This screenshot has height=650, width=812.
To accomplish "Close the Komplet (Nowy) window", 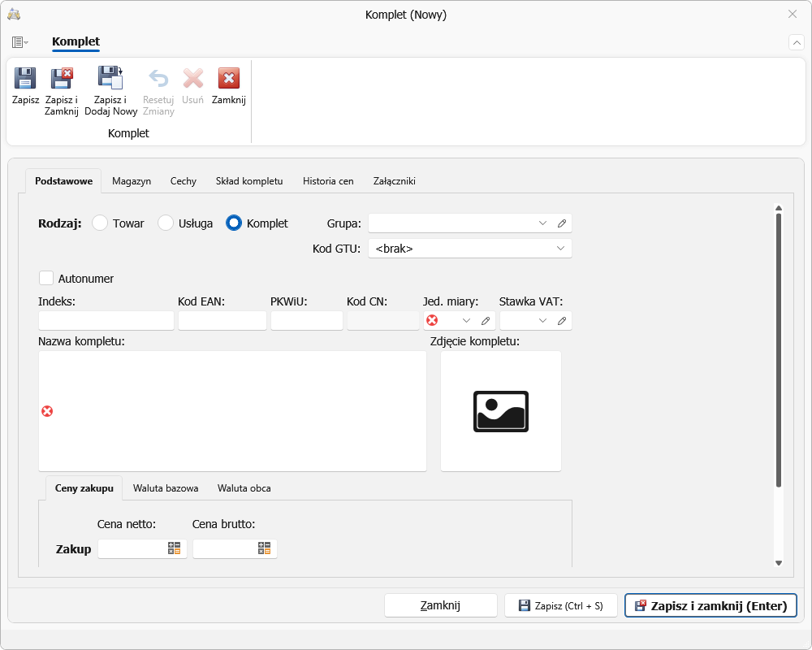I will (793, 15).
